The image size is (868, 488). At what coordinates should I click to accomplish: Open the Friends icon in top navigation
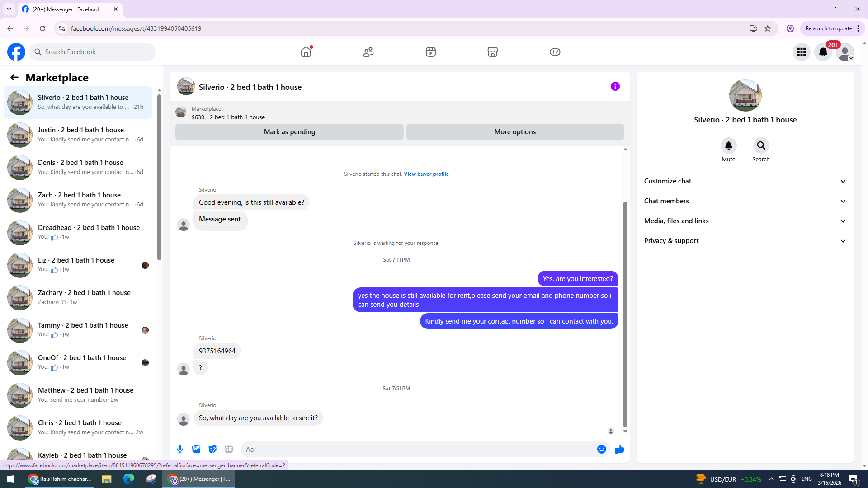point(368,52)
